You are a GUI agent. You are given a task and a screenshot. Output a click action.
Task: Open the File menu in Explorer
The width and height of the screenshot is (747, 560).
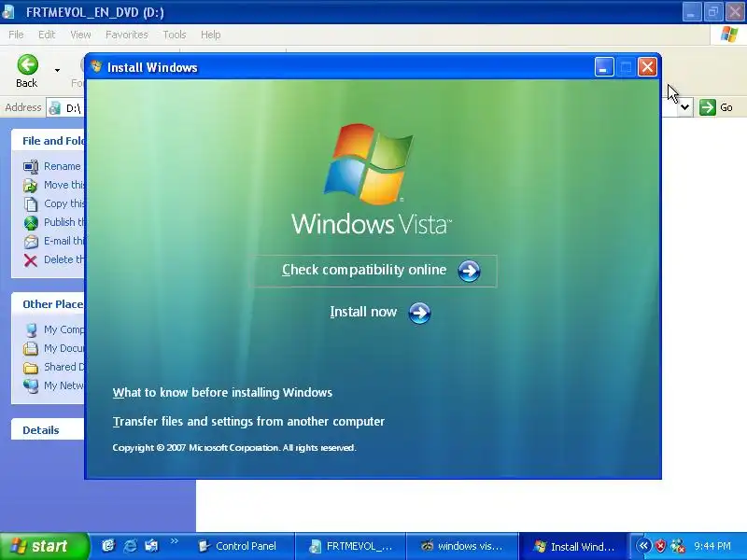(x=16, y=35)
